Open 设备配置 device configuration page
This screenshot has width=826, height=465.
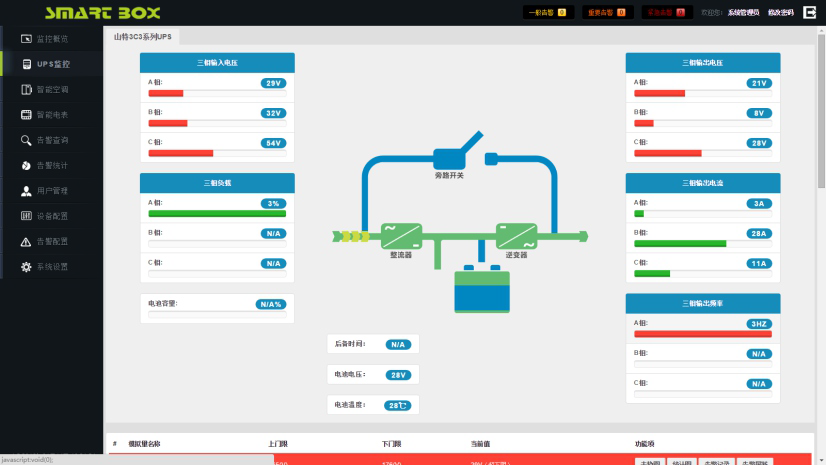(52, 216)
